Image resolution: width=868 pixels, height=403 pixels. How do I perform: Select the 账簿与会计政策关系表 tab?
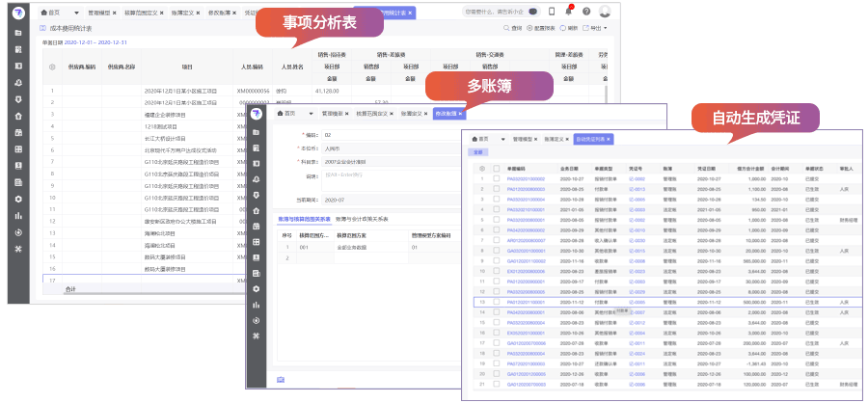coord(362,220)
